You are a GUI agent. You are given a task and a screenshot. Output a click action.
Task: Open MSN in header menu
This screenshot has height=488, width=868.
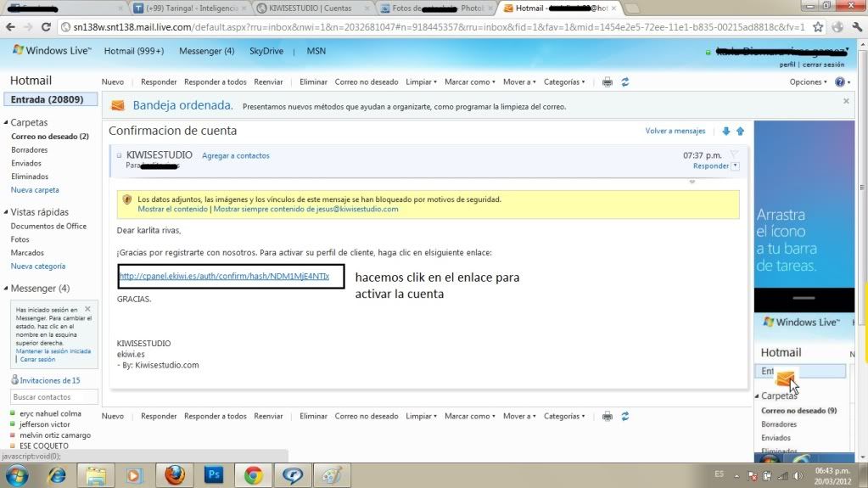click(x=316, y=51)
